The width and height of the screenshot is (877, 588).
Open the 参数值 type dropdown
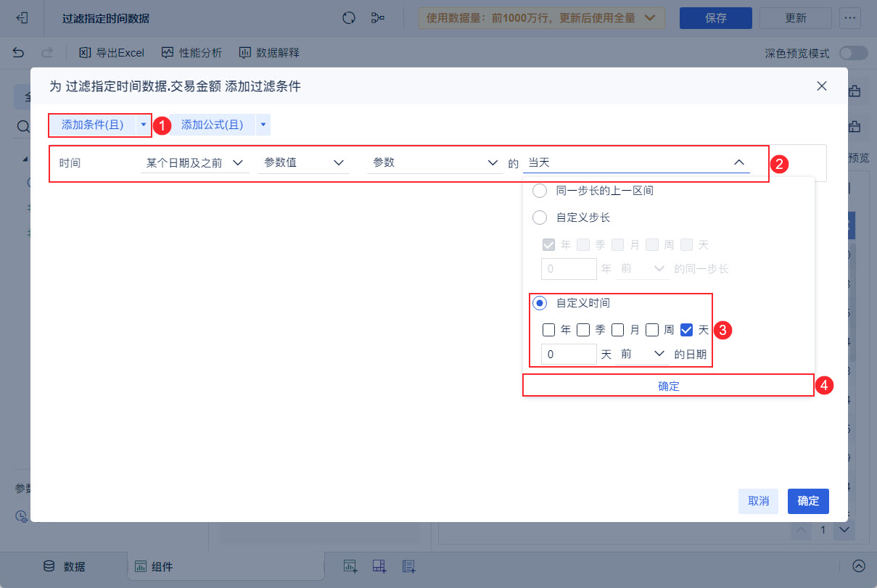tap(303, 162)
